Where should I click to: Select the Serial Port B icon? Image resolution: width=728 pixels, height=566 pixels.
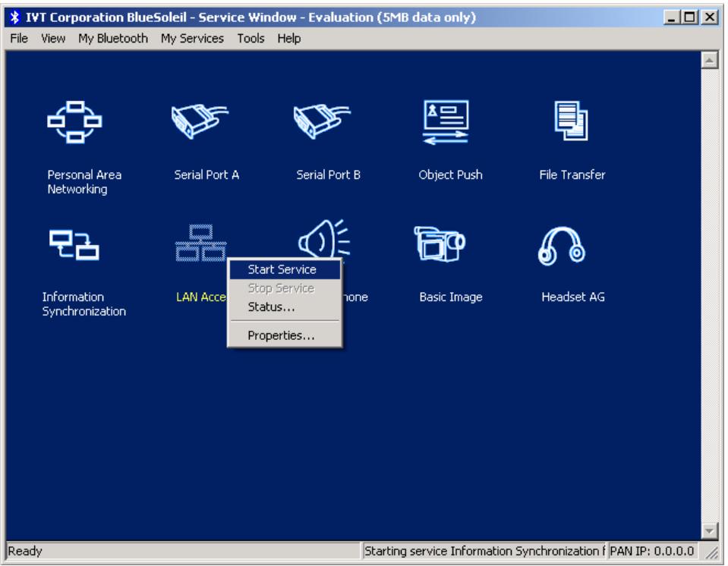(322, 121)
